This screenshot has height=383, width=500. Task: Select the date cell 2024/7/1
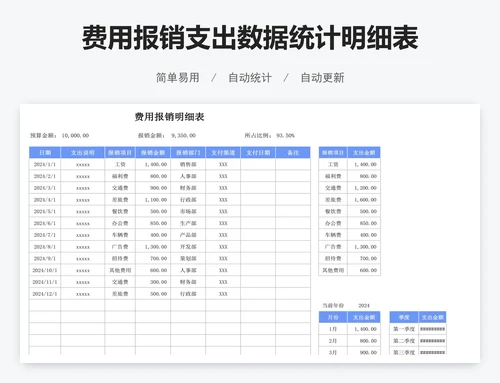(45, 235)
